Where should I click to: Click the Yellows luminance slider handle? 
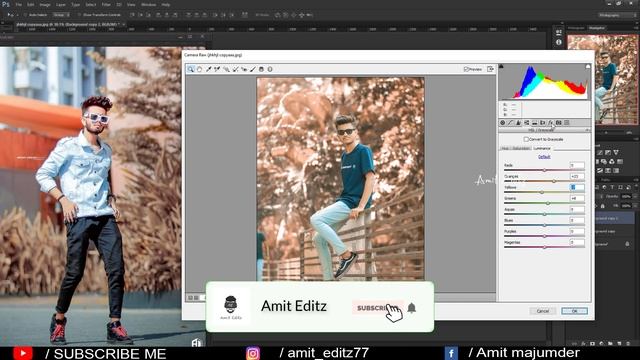tap(542, 192)
